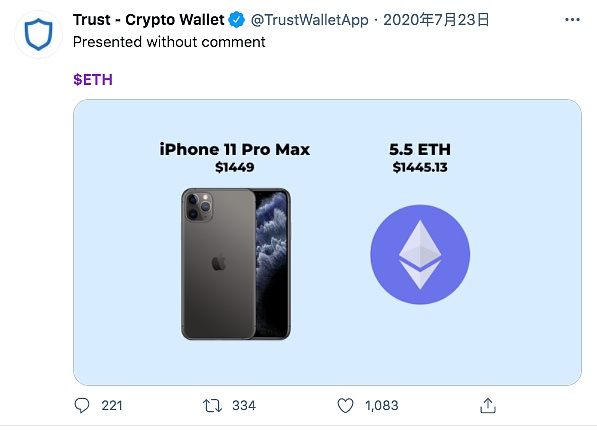
Task: Click the $1445.13 price text in image
Action: (420, 167)
